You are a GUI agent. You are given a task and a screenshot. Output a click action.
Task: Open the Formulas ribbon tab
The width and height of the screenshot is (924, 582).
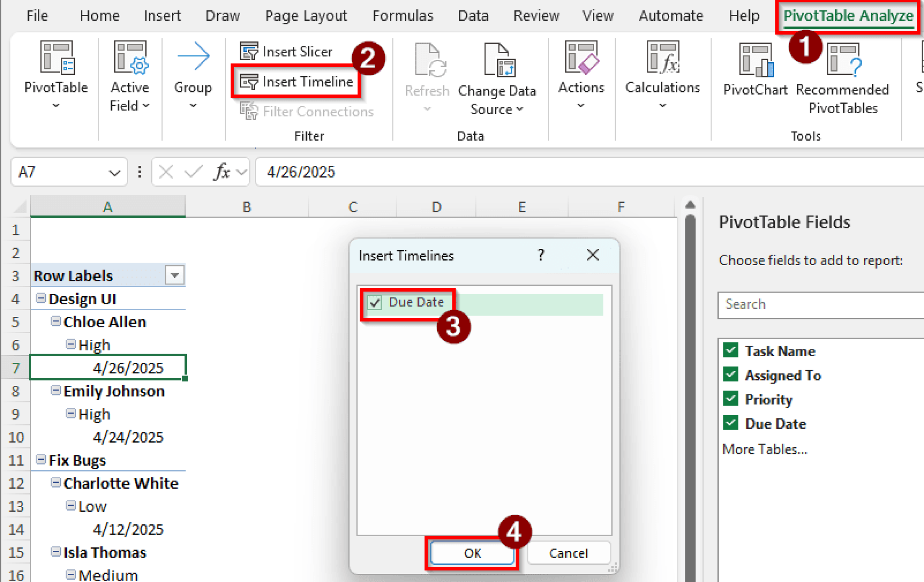point(402,16)
